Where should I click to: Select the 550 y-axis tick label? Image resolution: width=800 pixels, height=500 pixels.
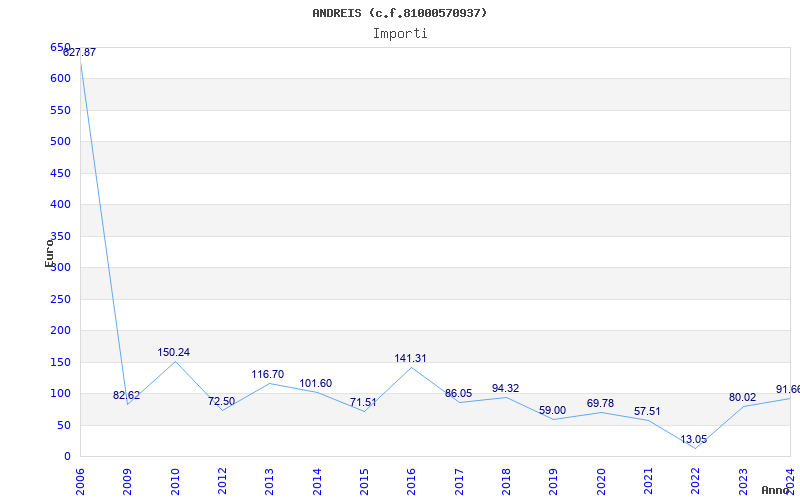point(60,110)
